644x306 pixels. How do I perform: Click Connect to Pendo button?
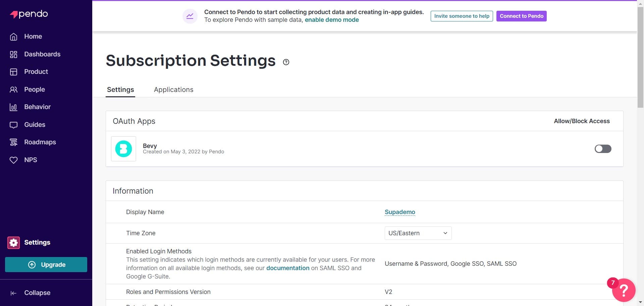point(521,16)
